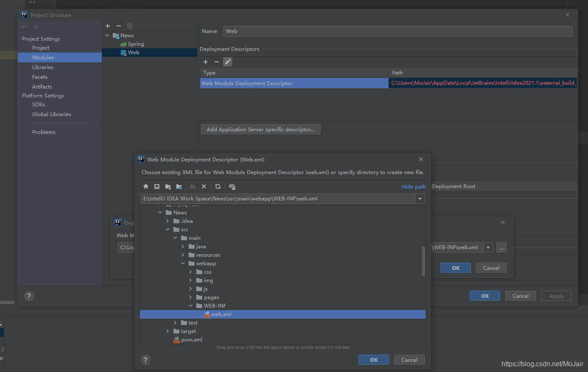The height and width of the screenshot is (372, 588).
Task: Click the Delete icon in file chooser
Action: (204, 186)
